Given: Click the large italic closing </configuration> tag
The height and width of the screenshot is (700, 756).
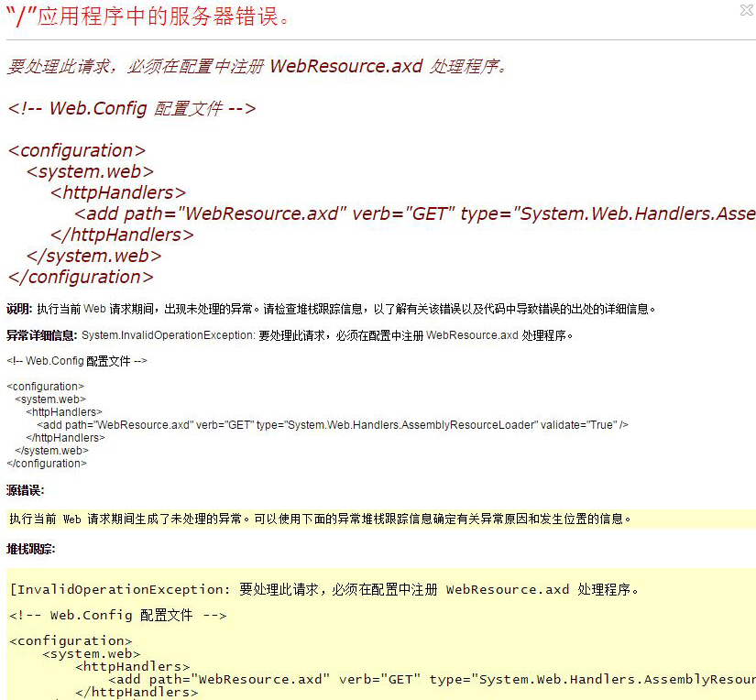Looking at the screenshot, I should [x=81, y=277].
